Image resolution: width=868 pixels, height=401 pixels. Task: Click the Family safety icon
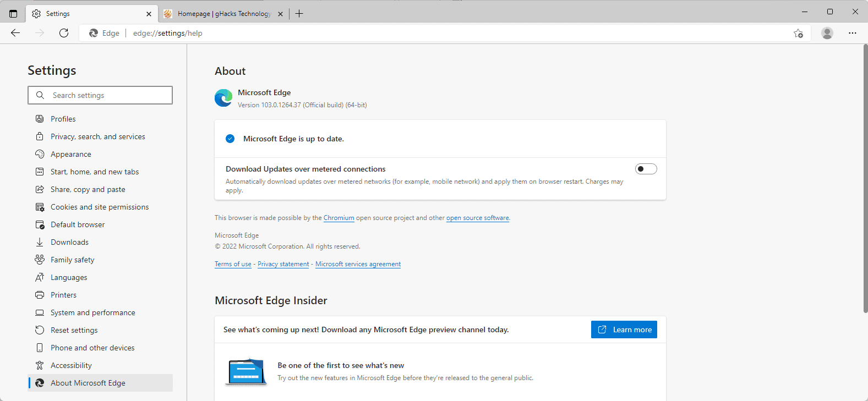click(40, 260)
